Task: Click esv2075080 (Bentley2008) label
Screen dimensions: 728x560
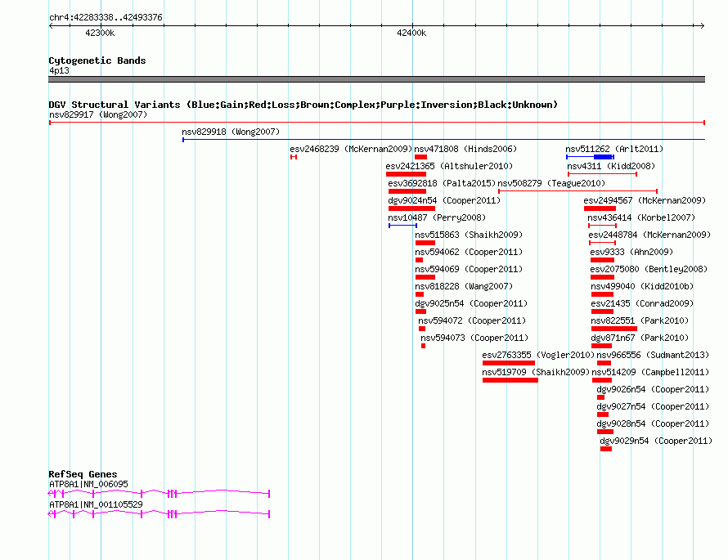Action: pyautogui.click(x=649, y=269)
